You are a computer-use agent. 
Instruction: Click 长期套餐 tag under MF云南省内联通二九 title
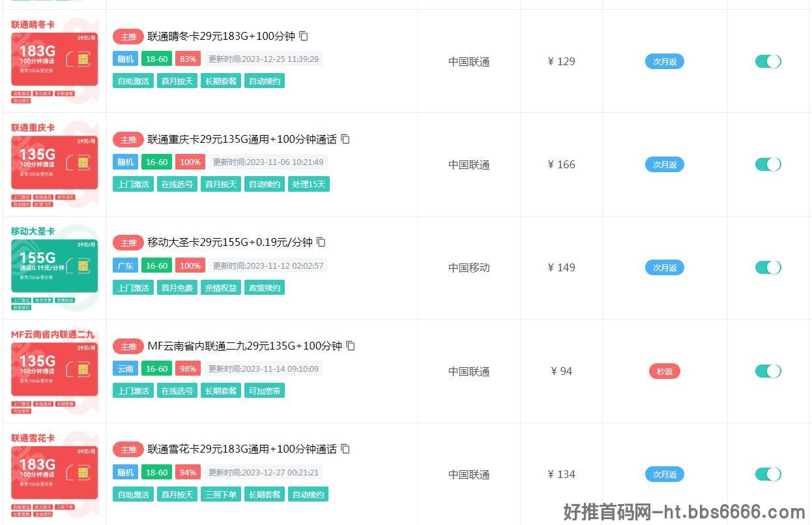point(221,391)
